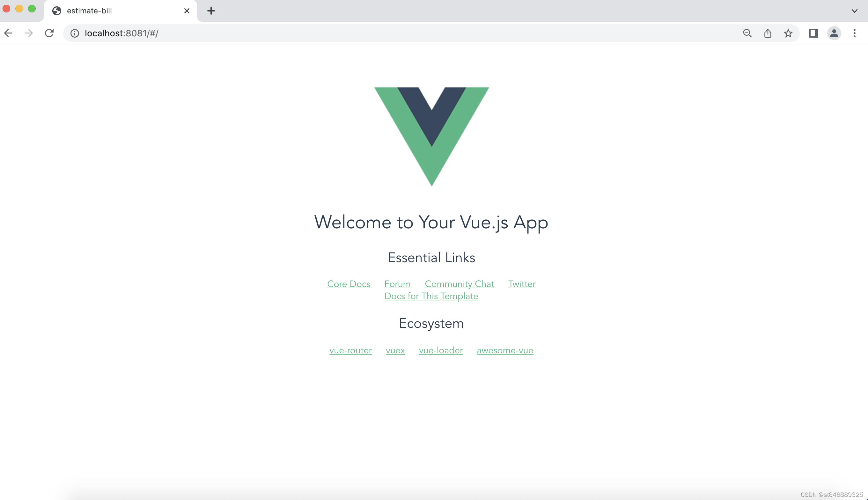Click the vue-router ecosystem link
868x500 pixels.
(350, 350)
